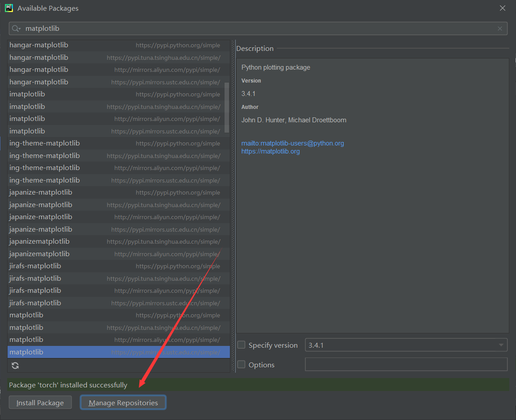Select hangar-matplotlib from aliyun mirror
The width and height of the screenshot is (516, 420).
pyautogui.click(x=118, y=70)
